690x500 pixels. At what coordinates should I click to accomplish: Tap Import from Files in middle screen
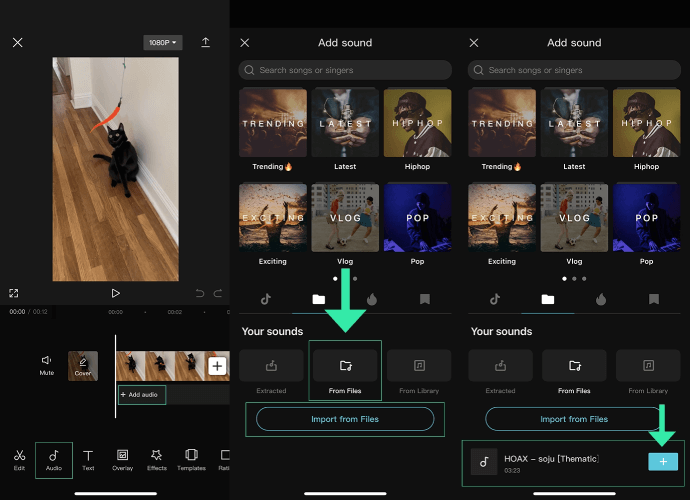(345, 419)
